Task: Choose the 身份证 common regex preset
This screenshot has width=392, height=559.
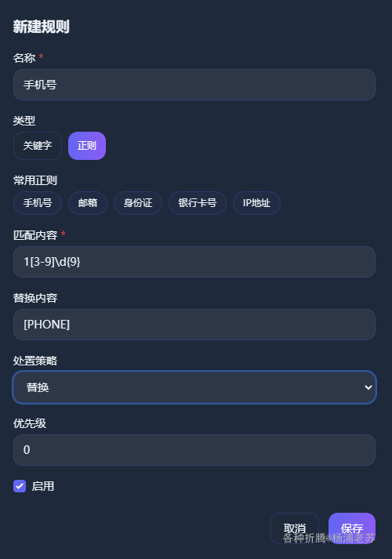Action: [138, 203]
